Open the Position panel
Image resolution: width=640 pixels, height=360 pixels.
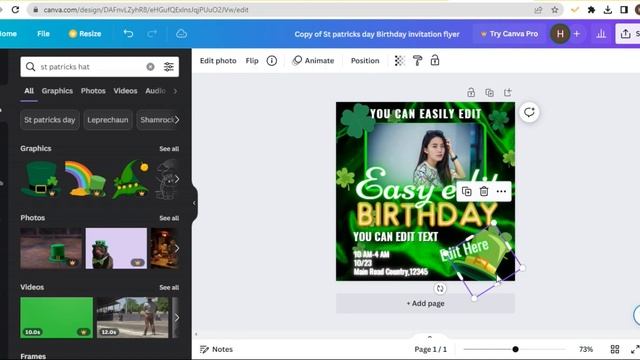[x=365, y=61]
